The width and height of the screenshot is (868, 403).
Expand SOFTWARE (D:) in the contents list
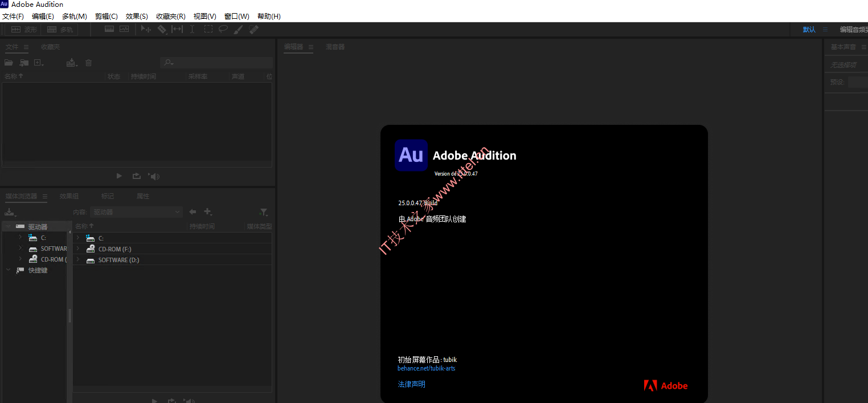pos(77,259)
